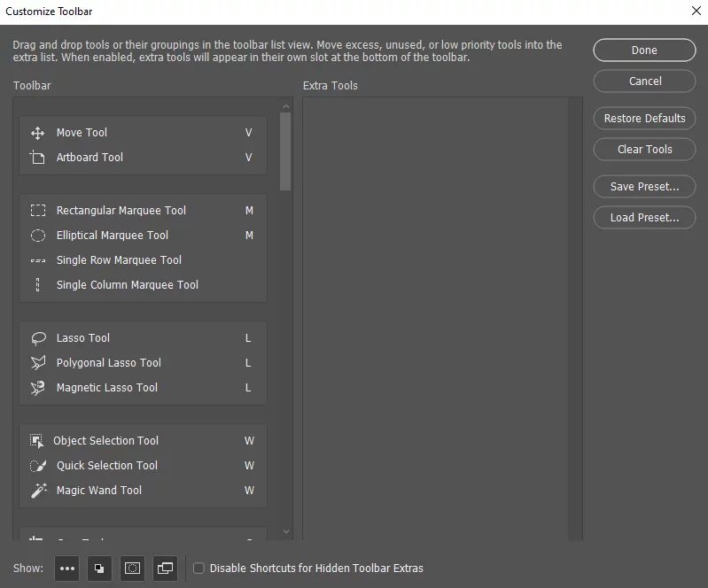Click the Move Tool shortcut letter V
The image size is (708, 588).
coord(248,133)
